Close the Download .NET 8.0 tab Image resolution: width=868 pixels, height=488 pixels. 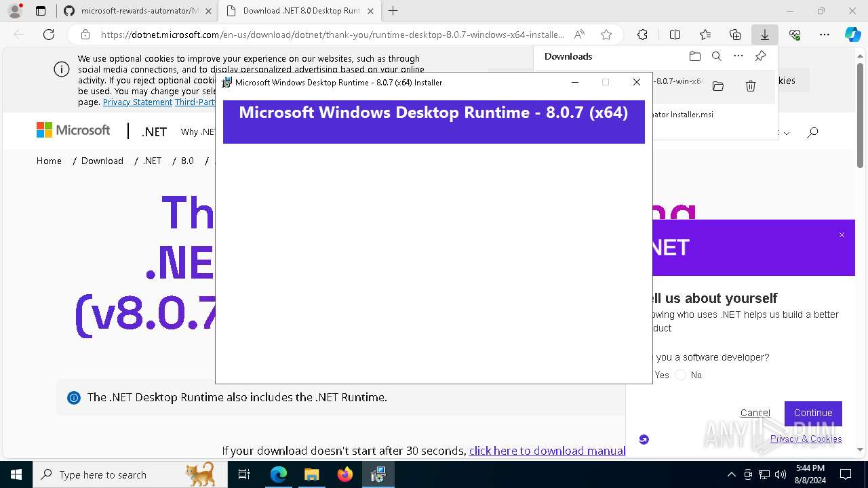pos(370,11)
